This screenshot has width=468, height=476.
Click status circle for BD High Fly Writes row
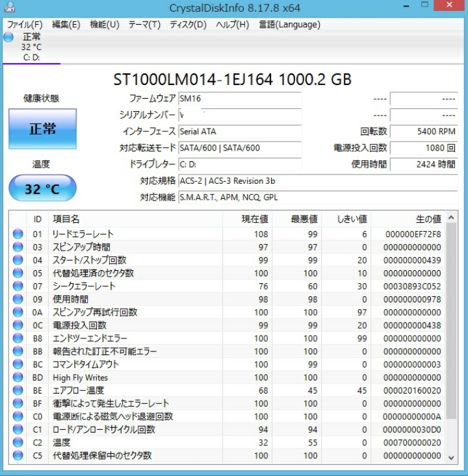tap(18, 377)
